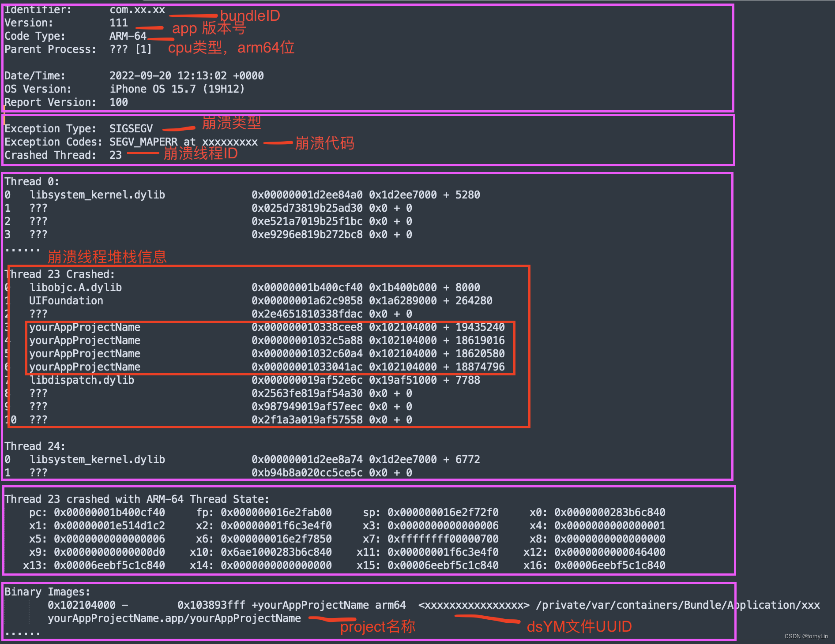Click the sp register value 0x000000016e2f72f0
This screenshot has height=644, width=835.
443,513
